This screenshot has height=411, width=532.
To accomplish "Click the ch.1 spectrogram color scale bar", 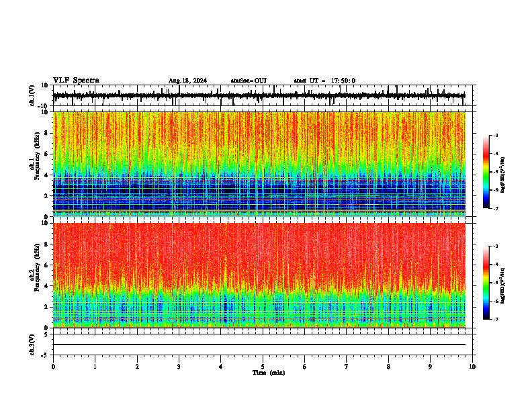I will 486,172.
